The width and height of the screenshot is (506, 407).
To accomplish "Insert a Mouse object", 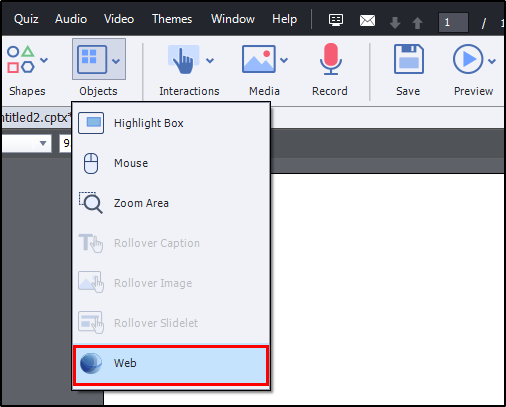I will 171,163.
